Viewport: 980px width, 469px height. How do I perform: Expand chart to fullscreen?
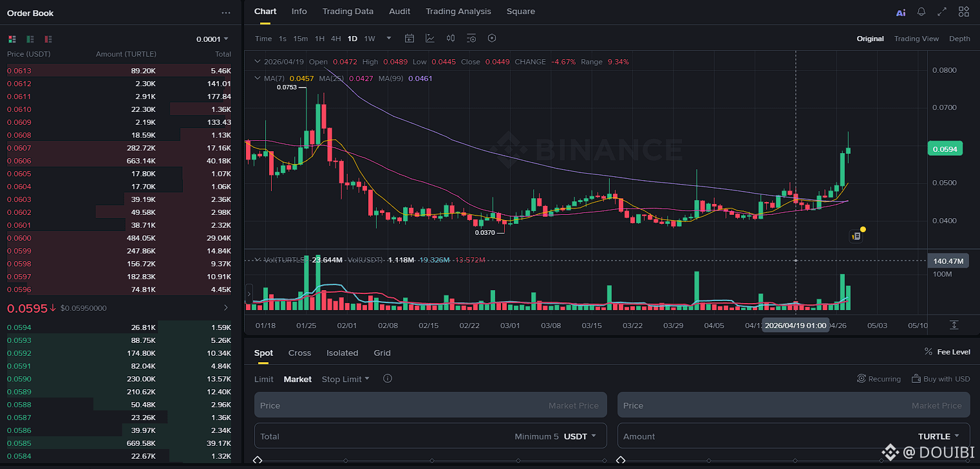(x=942, y=12)
